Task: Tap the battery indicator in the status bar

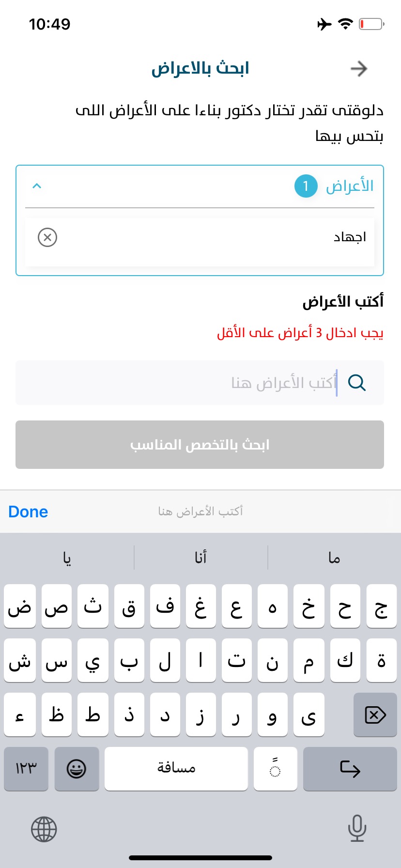Action: coord(371,24)
